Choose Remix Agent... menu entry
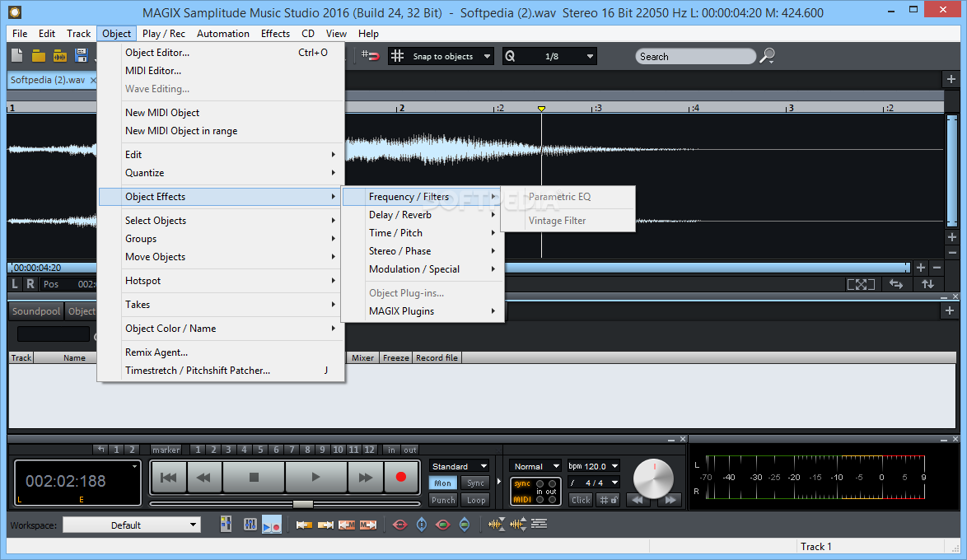 tap(221, 352)
